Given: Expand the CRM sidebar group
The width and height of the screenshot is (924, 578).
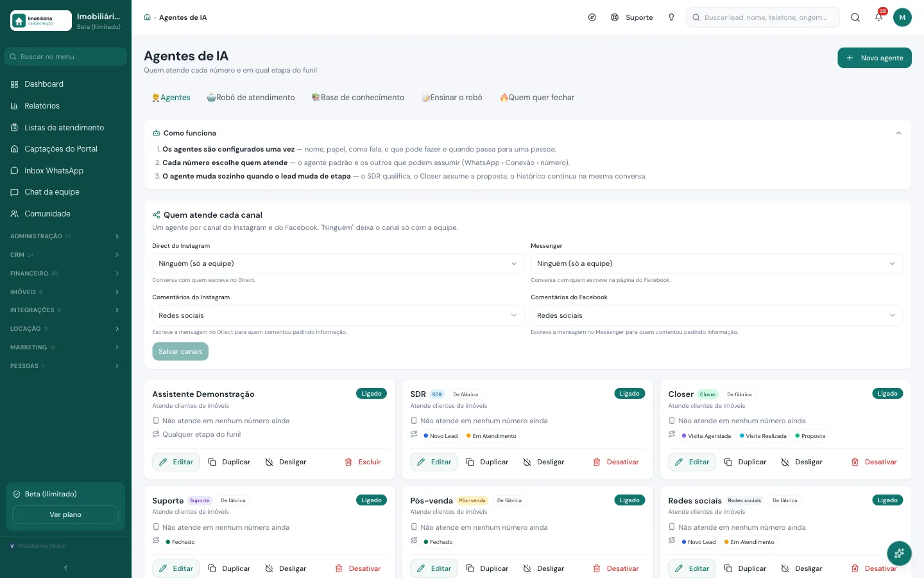Looking at the screenshot, I should [65, 255].
